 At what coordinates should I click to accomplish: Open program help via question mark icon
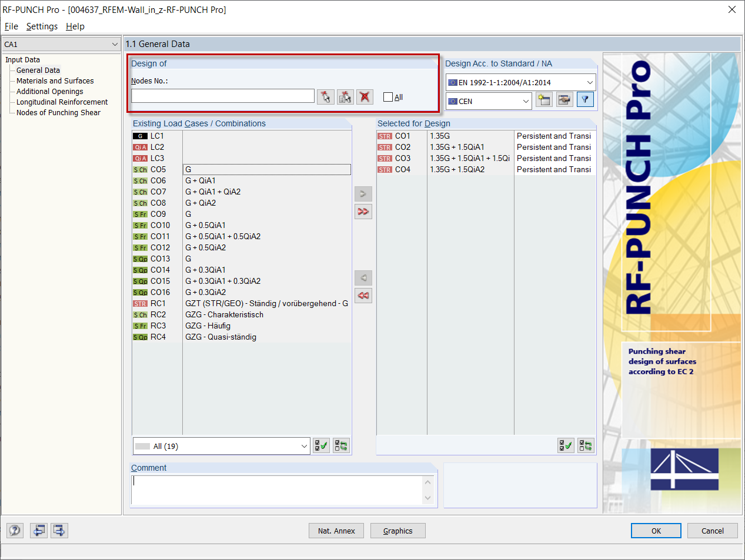click(x=15, y=530)
